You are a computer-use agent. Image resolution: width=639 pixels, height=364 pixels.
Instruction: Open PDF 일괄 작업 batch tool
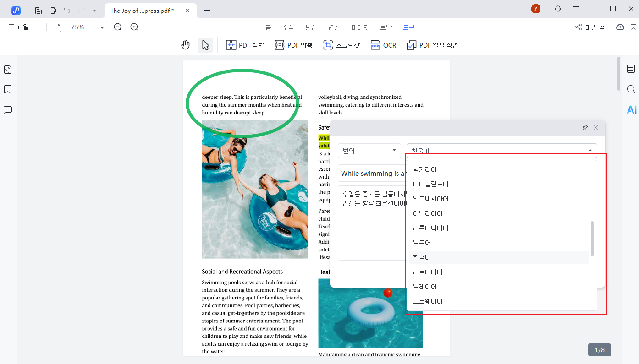433,45
